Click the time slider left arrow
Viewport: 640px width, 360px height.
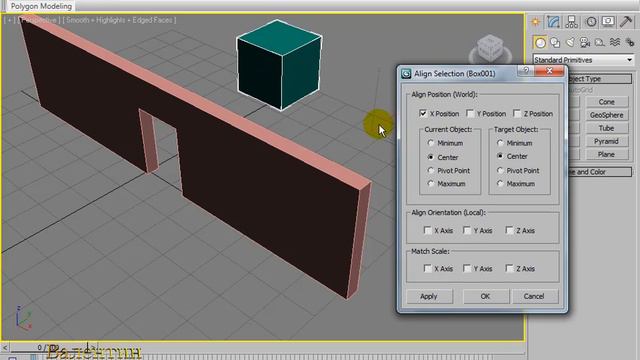(x=5, y=348)
